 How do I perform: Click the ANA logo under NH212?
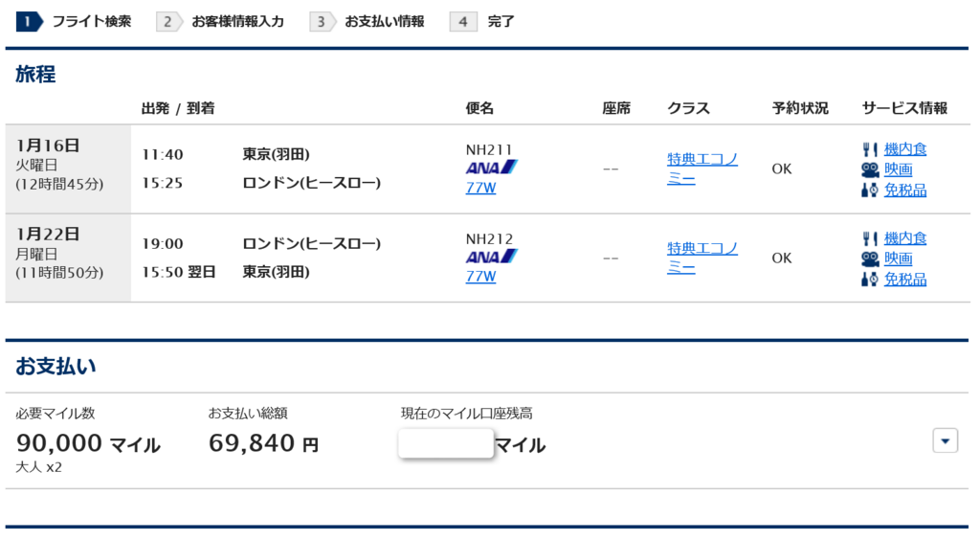coord(492,257)
